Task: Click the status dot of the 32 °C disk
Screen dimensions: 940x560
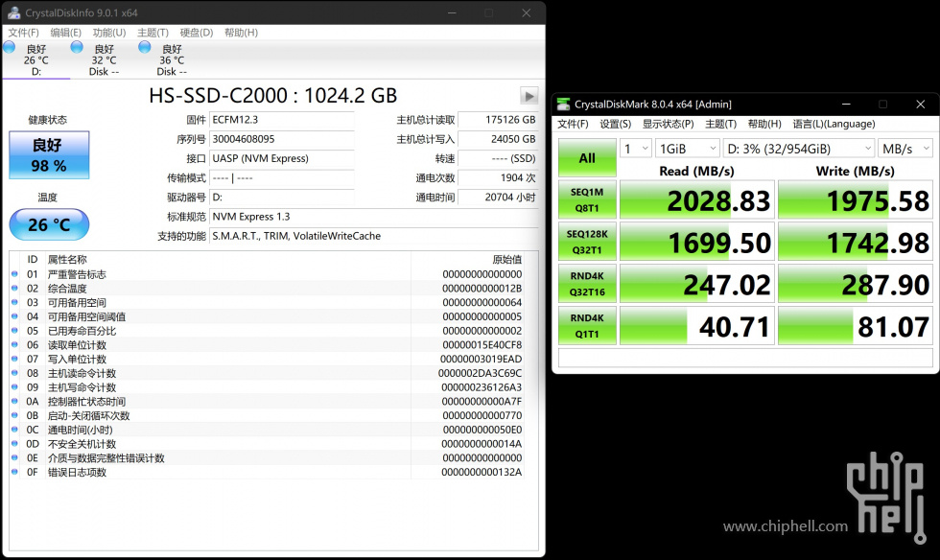Action: [77, 47]
